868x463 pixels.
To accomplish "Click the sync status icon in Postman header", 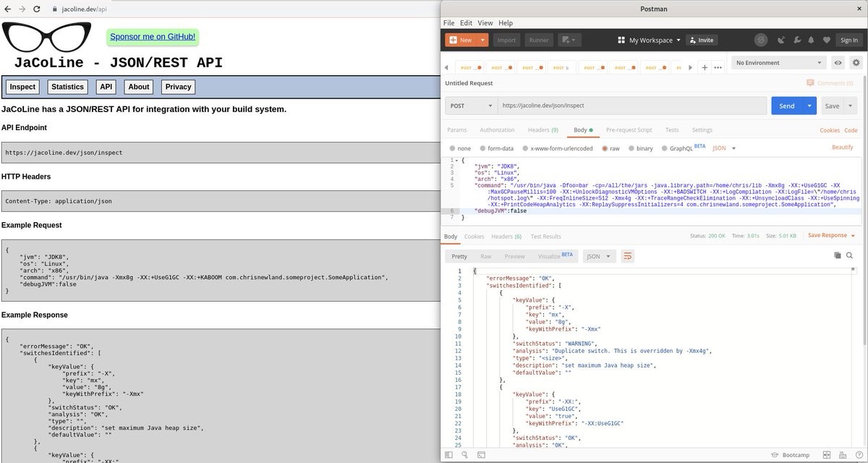I will (x=761, y=40).
